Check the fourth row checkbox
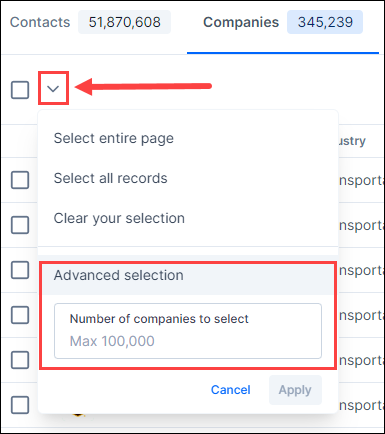The height and width of the screenshot is (434, 385). (x=20, y=315)
